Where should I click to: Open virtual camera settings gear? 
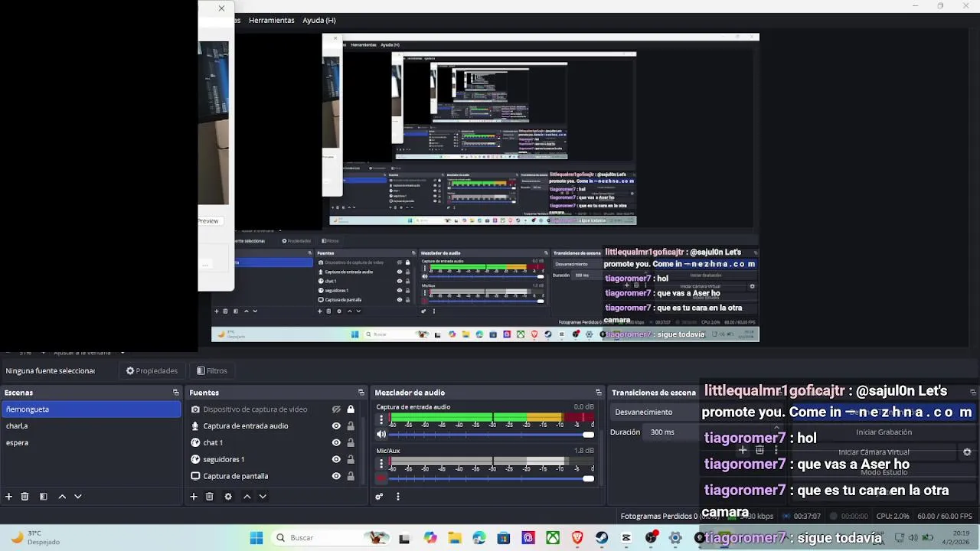967,452
